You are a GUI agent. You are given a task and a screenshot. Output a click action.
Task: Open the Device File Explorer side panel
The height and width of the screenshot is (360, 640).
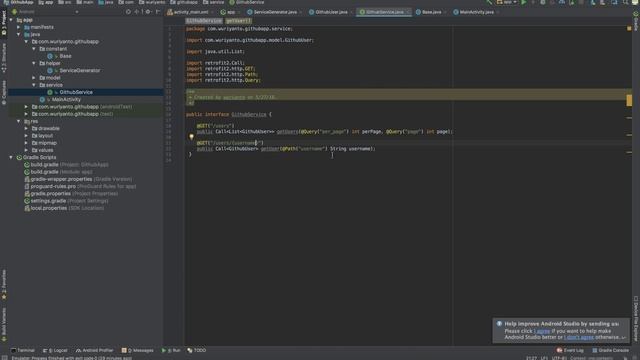pos(636,318)
